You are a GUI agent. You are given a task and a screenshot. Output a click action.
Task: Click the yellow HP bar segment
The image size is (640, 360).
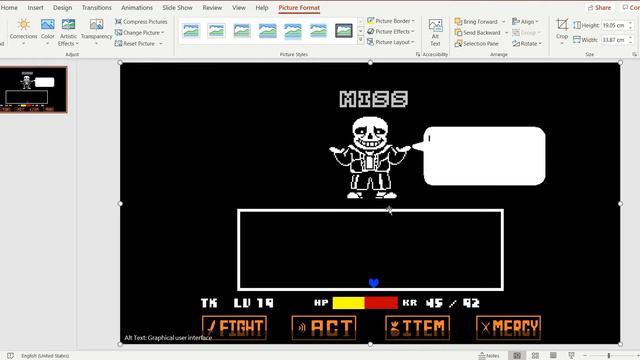pyautogui.click(x=349, y=303)
